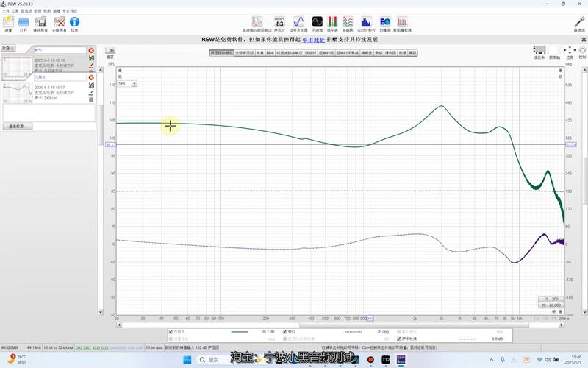The height and width of the screenshot is (368, 588).
Task: Zoom in right-hand phase axis
Action: (561, 71)
